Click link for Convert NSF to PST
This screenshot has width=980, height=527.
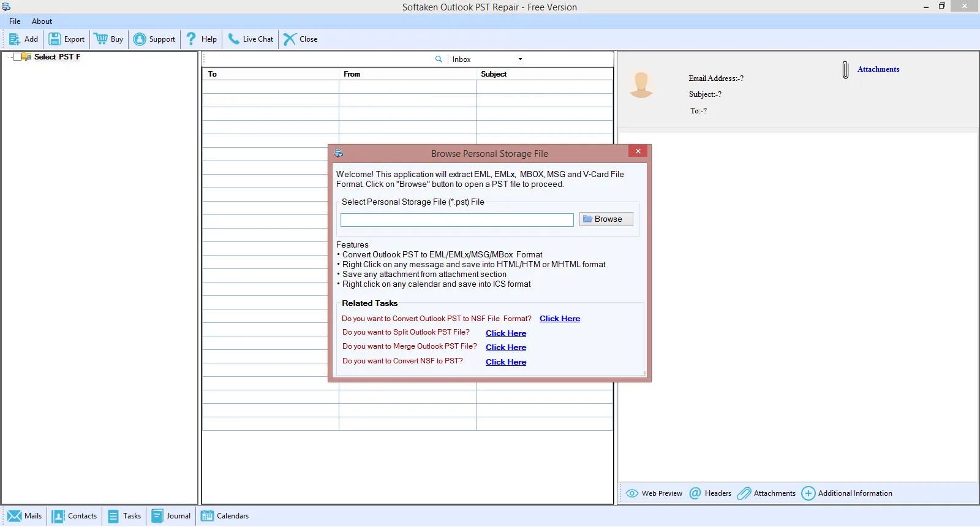[506, 362]
